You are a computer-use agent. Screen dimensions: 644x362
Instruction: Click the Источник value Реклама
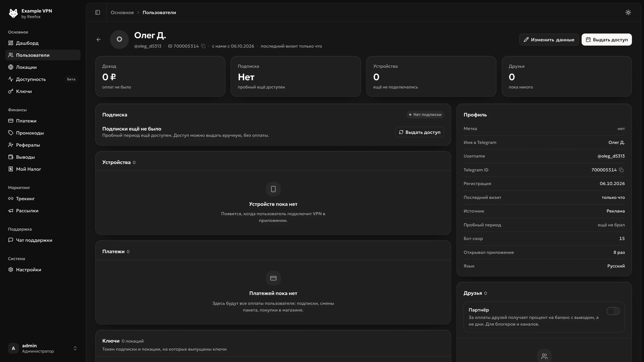click(x=616, y=211)
